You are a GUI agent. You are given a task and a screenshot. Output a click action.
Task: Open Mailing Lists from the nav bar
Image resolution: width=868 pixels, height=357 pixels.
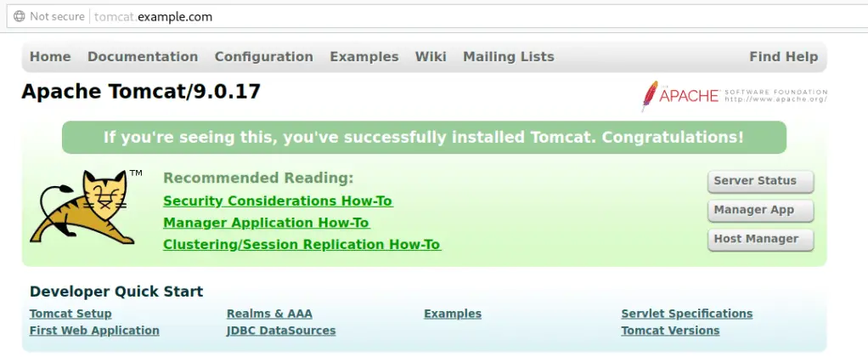(508, 57)
